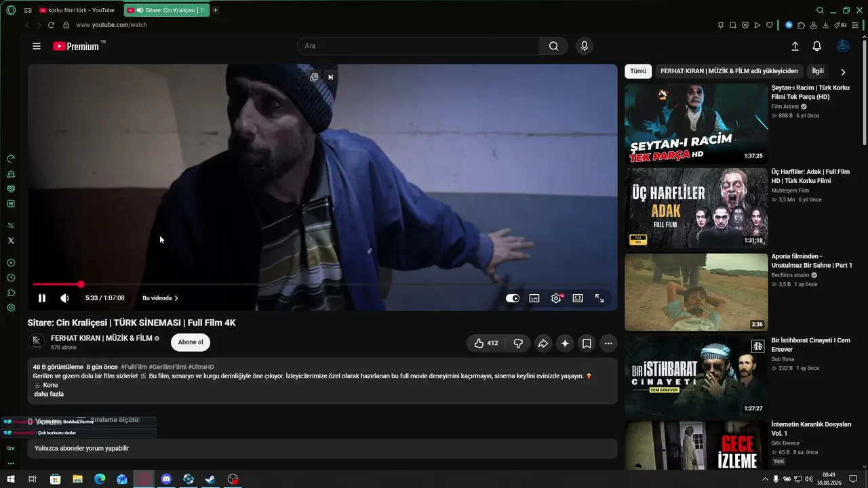The width and height of the screenshot is (868, 488).
Task: Open Steam from the taskbar
Action: (211, 479)
